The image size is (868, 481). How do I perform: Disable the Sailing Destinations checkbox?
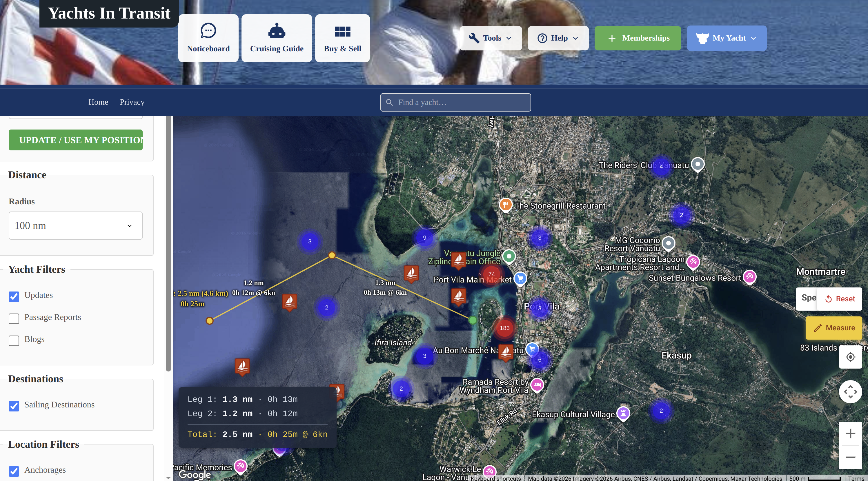[x=14, y=406]
